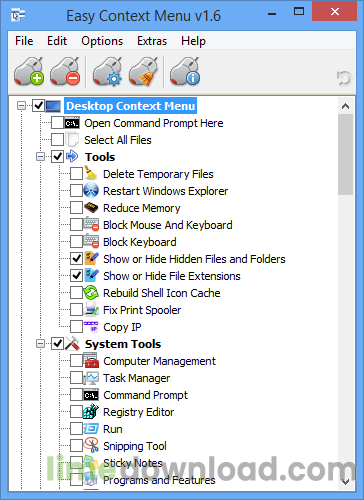Uncheck Show or Hide File Extensions
Image resolution: width=364 pixels, height=500 pixels.
(76, 275)
